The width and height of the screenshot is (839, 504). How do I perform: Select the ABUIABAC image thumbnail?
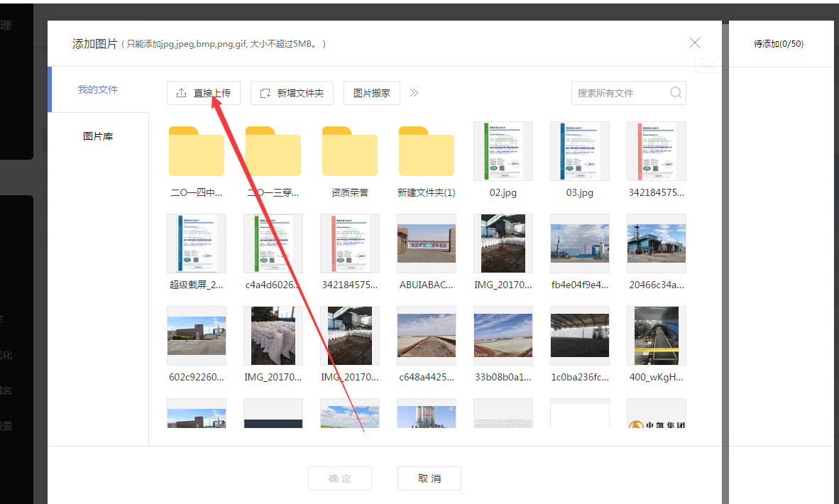tap(427, 243)
